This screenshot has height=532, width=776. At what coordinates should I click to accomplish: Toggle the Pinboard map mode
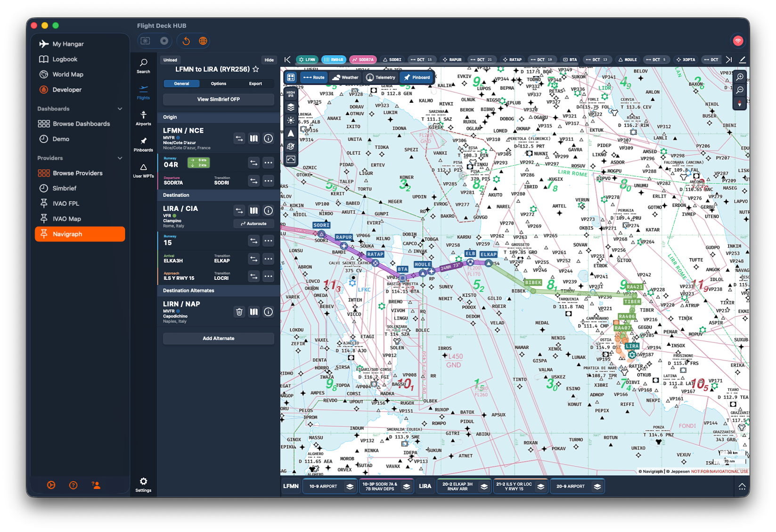click(x=417, y=77)
